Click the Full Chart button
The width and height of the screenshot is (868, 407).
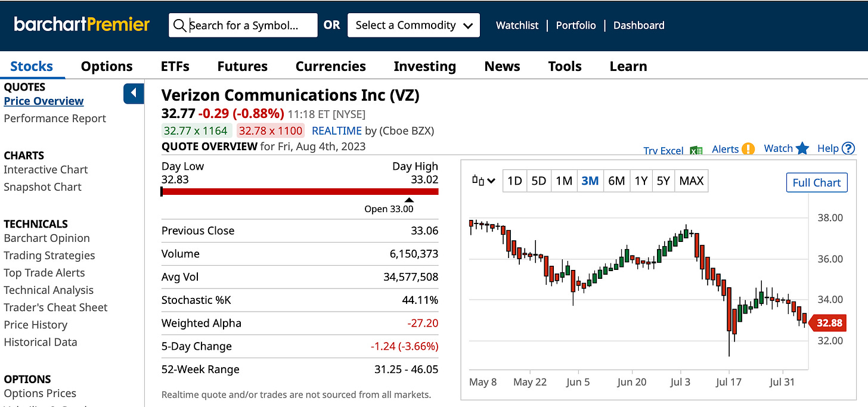coord(816,183)
